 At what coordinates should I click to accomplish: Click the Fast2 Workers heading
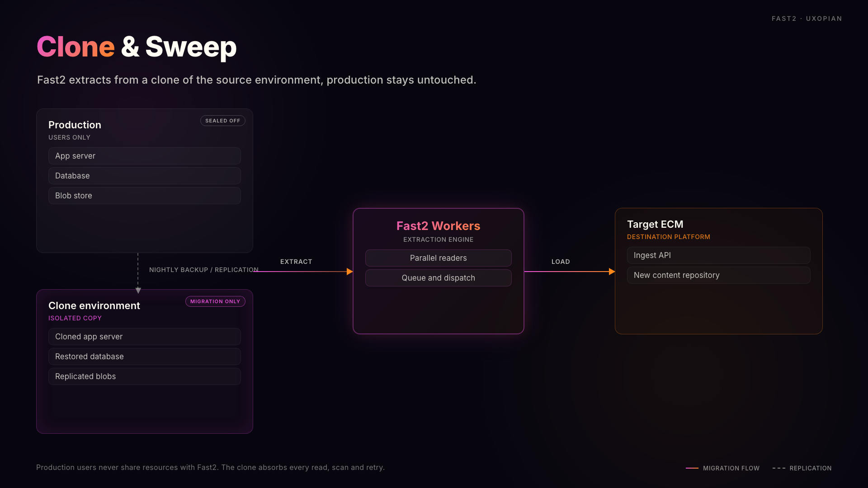(x=439, y=226)
